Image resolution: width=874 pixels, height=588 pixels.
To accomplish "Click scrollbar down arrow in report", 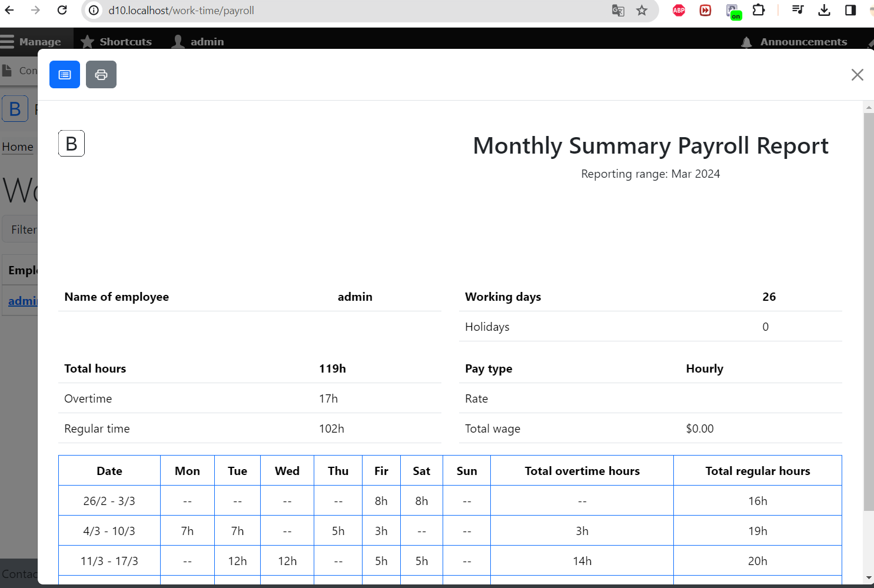I will [x=869, y=578].
